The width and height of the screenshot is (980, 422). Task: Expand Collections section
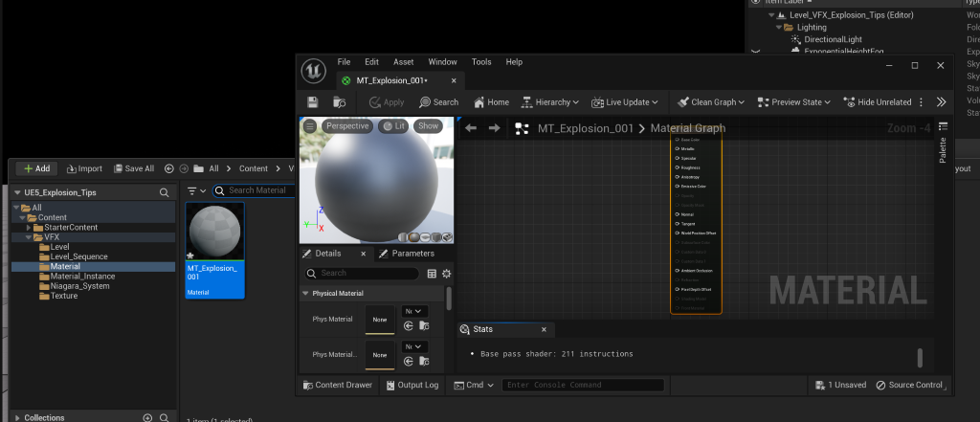17,417
